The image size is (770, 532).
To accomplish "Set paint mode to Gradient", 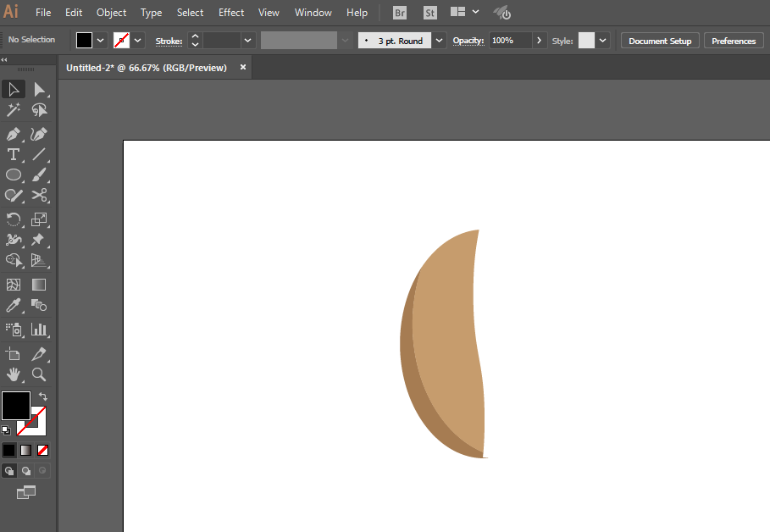I will 26,450.
